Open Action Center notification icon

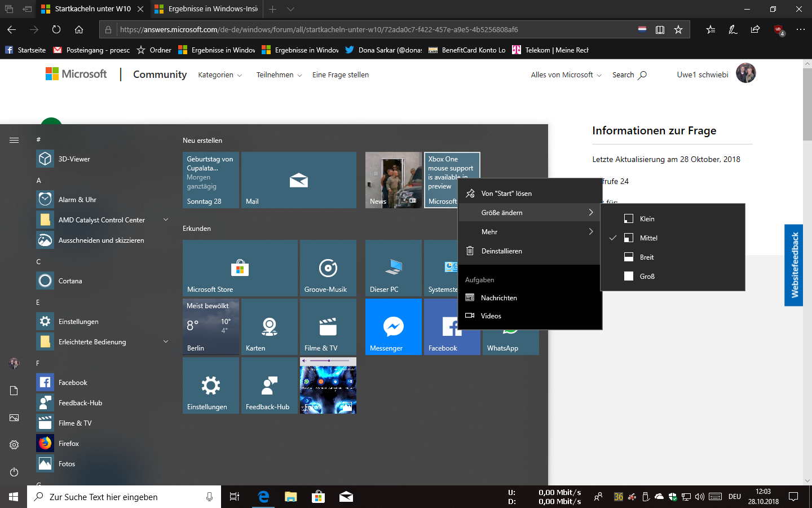(793, 497)
